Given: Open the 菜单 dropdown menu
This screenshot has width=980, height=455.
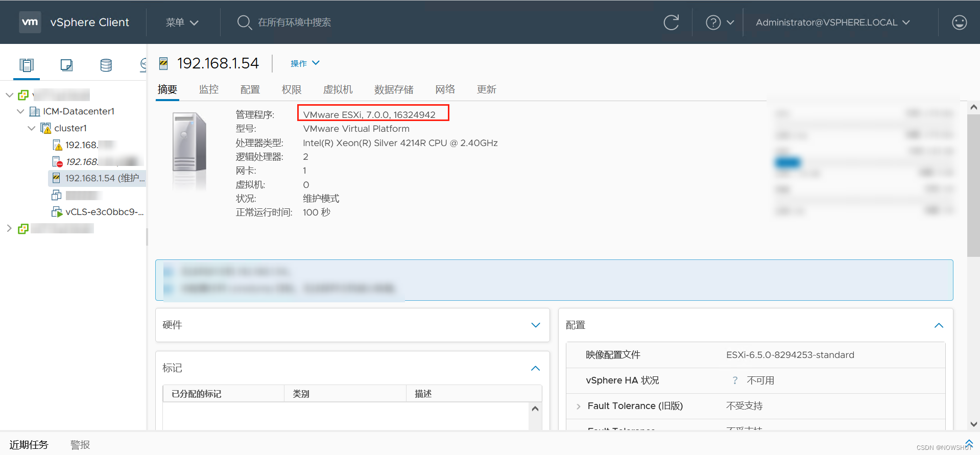Looking at the screenshot, I should pyautogui.click(x=182, y=22).
